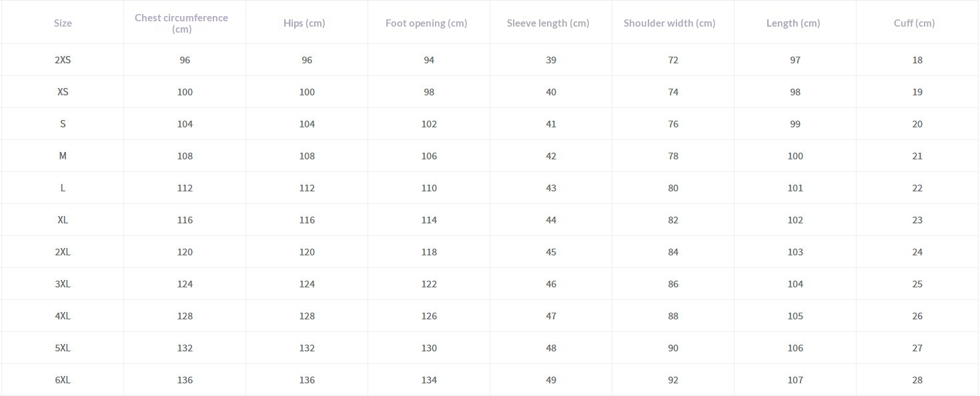The width and height of the screenshot is (980, 396).
Task: Select the M size row label
Action: point(63,156)
